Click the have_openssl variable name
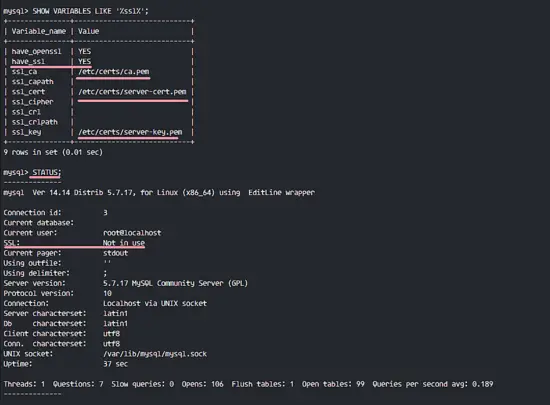Image resolution: width=550 pixels, height=405 pixels. (x=36, y=52)
